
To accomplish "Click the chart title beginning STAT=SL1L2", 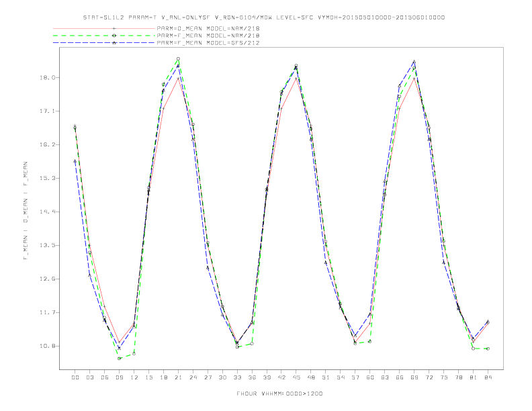I will 263,17.
